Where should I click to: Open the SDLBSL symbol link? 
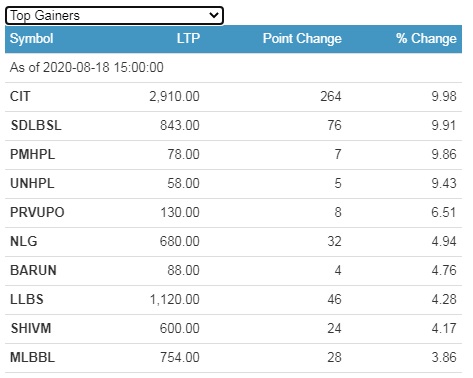(36, 126)
